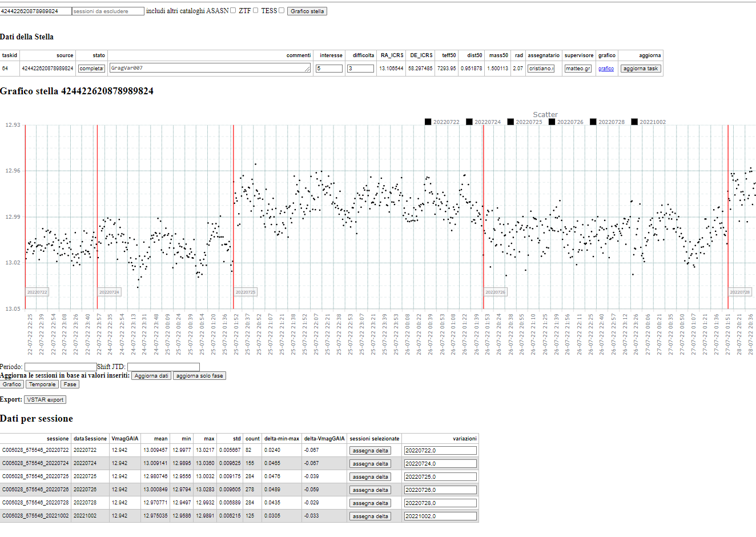Click the VSTAR export button
756x537 pixels.
(x=45, y=400)
